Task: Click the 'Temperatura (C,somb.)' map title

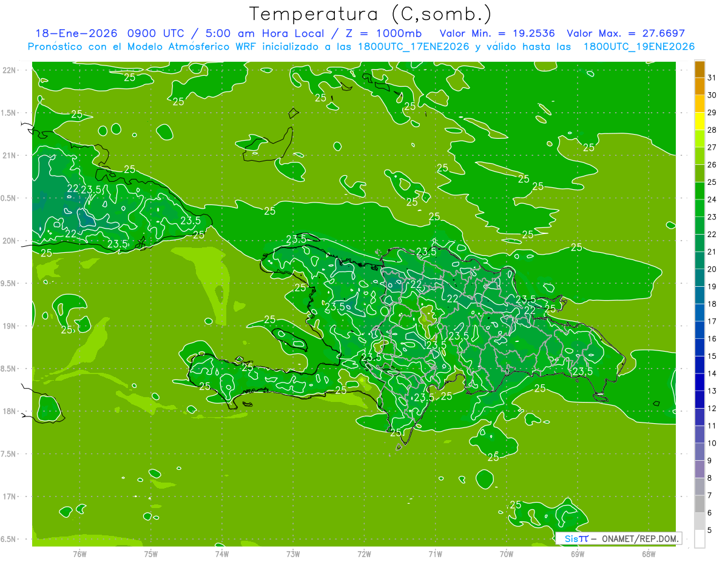Action: point(371,14)
